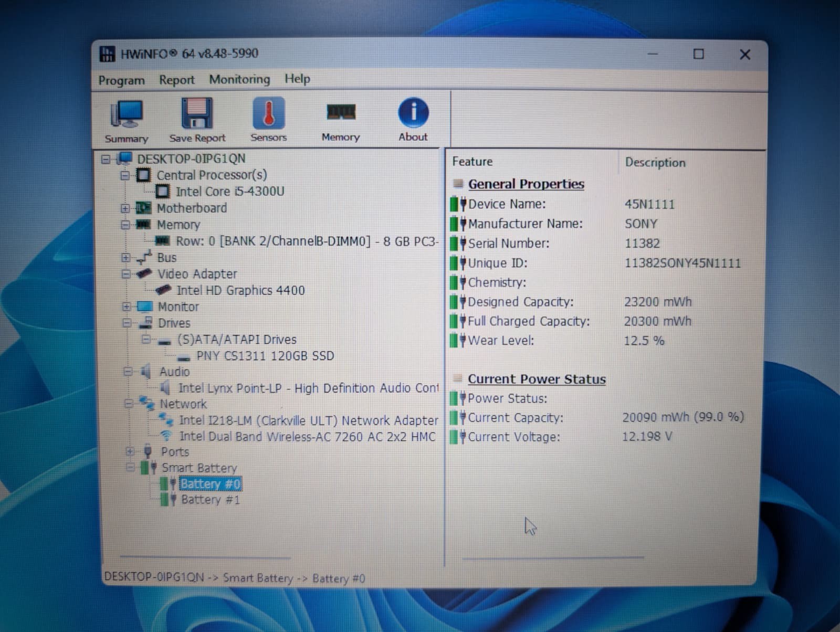Screen dimensions: 840x632
Task: Expand the Bus node
Action: pos(125,258)
